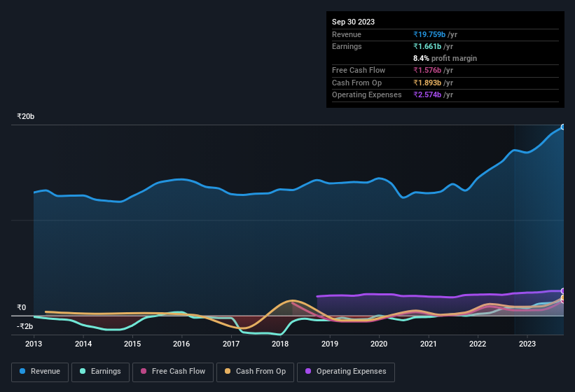This screenshot has width=575, height=392.
Task: Click the 2020 x-axis label
Action: coord(379,344)
